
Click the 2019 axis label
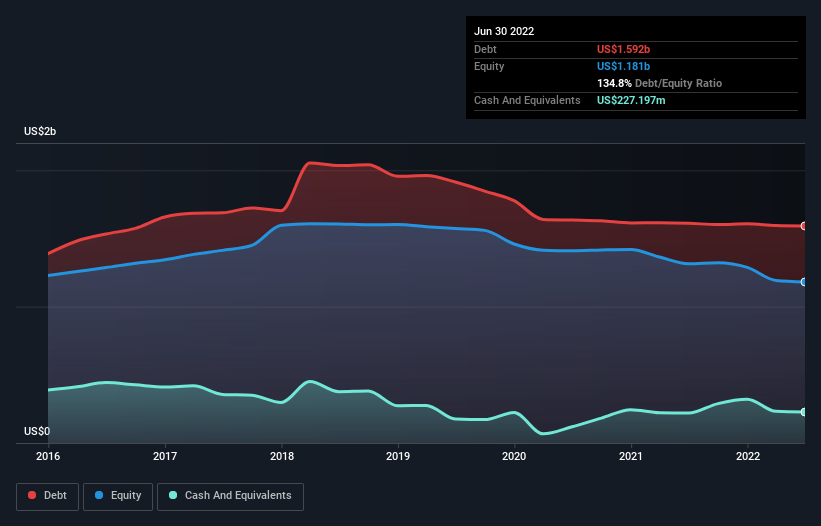pyautogui.click(x=398, y=456)
